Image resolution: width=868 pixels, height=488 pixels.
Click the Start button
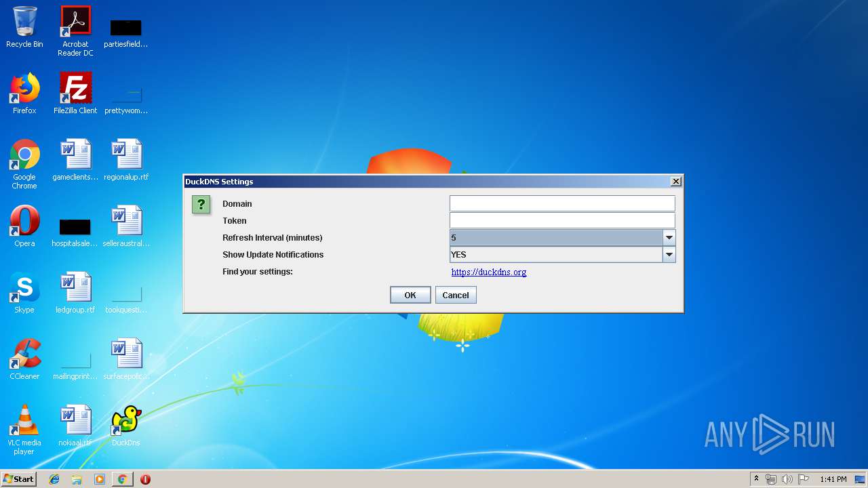click(18, 479)
